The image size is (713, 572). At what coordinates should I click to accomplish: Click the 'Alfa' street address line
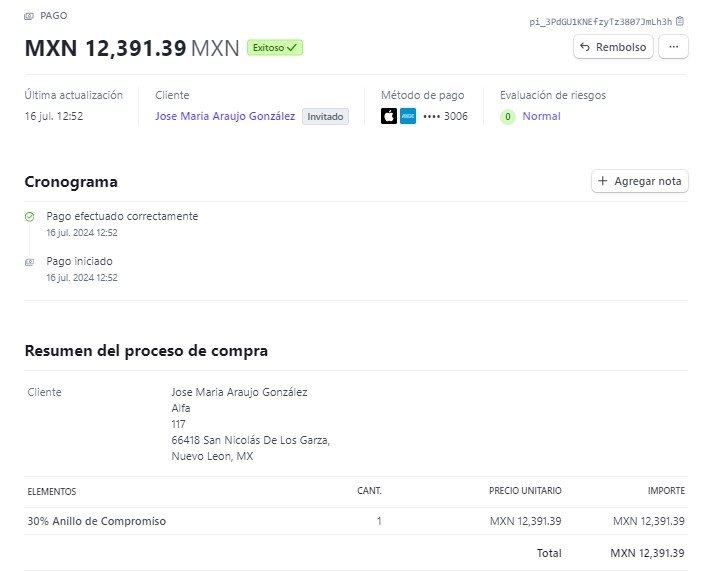(181, 408)
